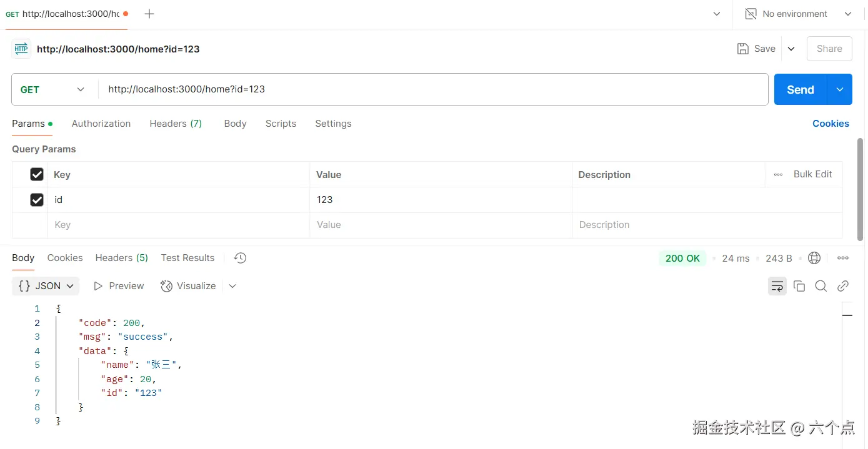Screen dimensions: 868x449
Task: Open the JSON format dropdown
Action: coord(46,286)
